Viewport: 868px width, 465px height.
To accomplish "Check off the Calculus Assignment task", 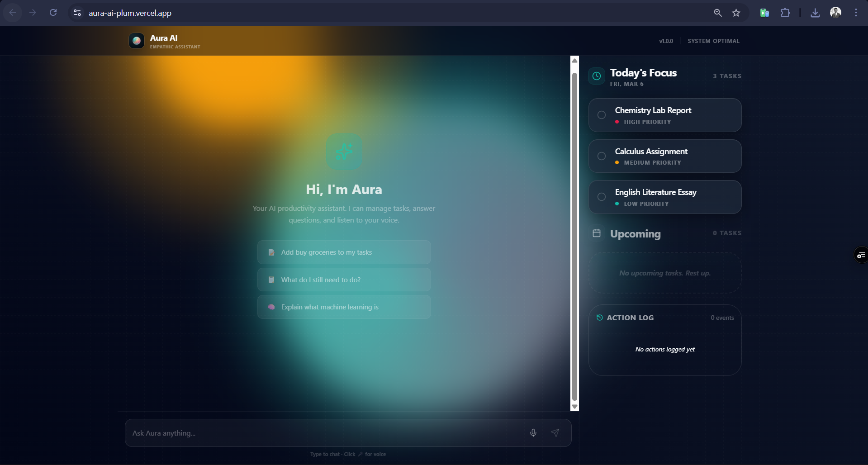I will pyautogui.click(x=602, y=156).
